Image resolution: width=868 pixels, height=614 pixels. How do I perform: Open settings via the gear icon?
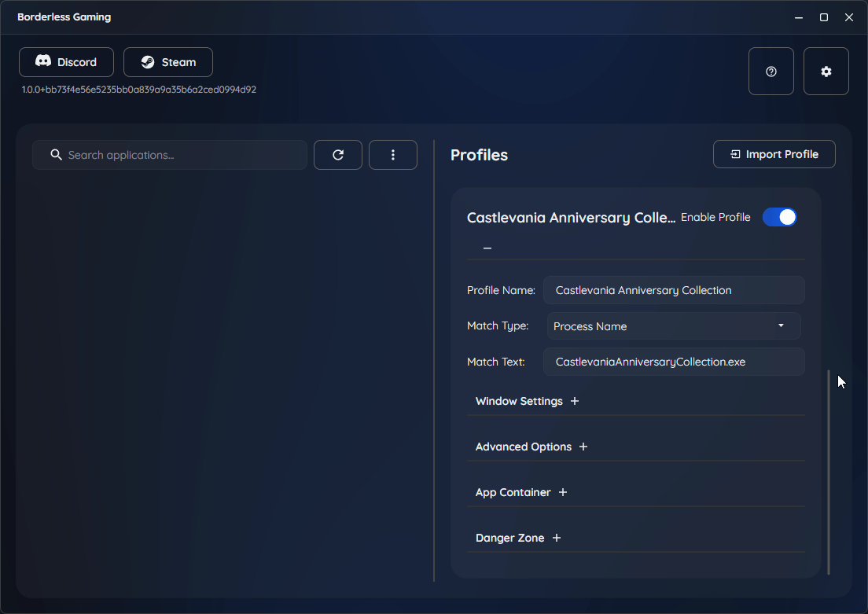point(826,72)
